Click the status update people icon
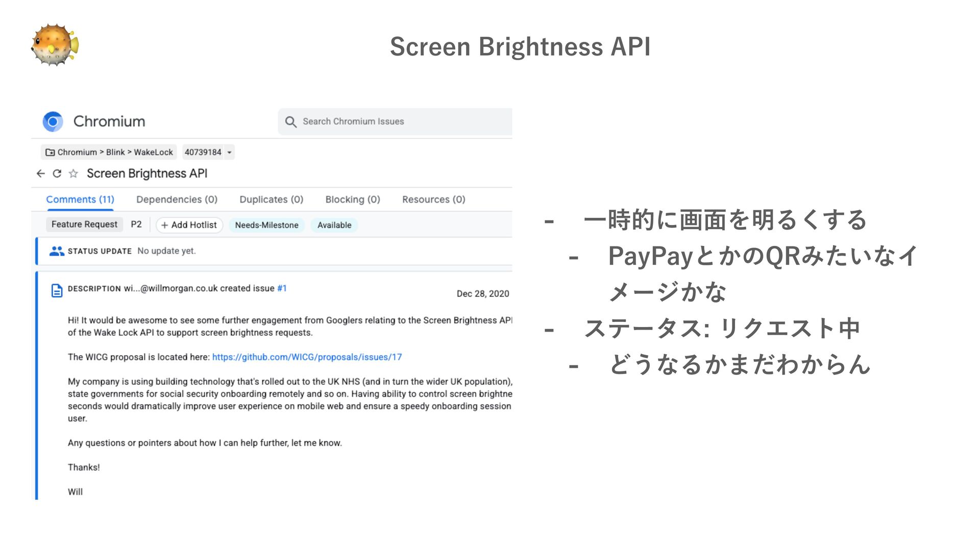The image size is (980, 551). click(57, 251)
